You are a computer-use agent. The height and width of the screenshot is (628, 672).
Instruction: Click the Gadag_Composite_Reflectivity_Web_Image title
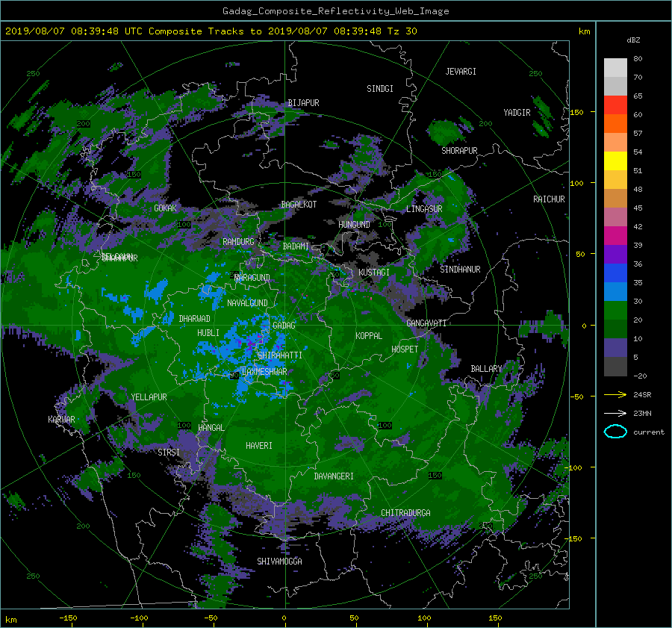[335, 11]
